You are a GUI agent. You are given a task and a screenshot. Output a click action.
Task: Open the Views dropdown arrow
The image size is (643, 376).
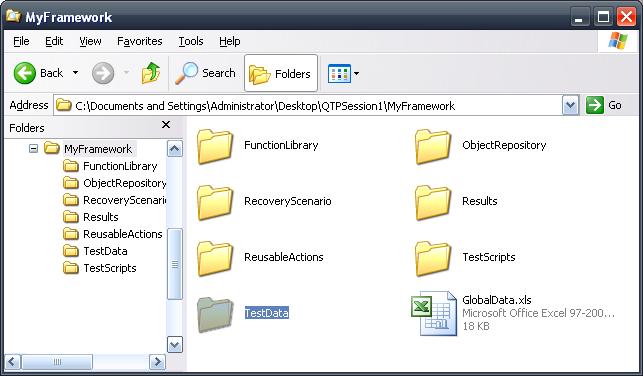point(356,74)
